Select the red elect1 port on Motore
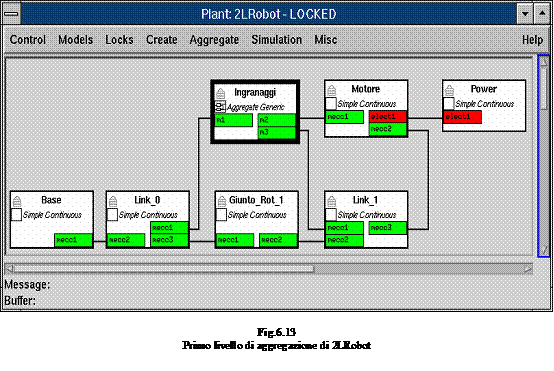The width and height of the screenshot is (554, 371). 388,116
